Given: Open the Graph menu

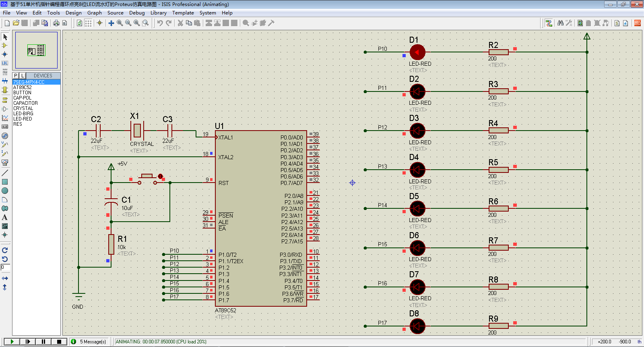Looking at the screenshot, I should (x=95, y=12).
